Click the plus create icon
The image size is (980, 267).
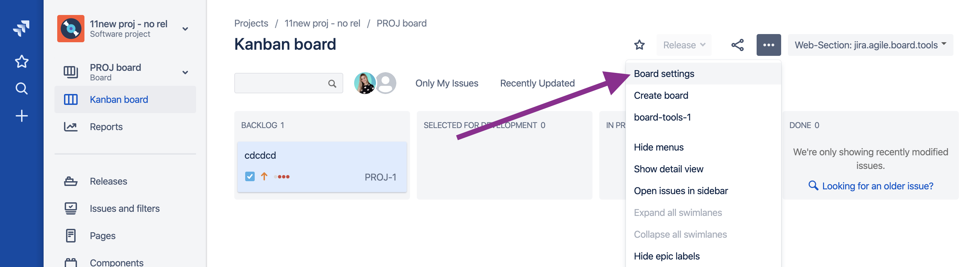pyautogui.click(x=21, y=116)
